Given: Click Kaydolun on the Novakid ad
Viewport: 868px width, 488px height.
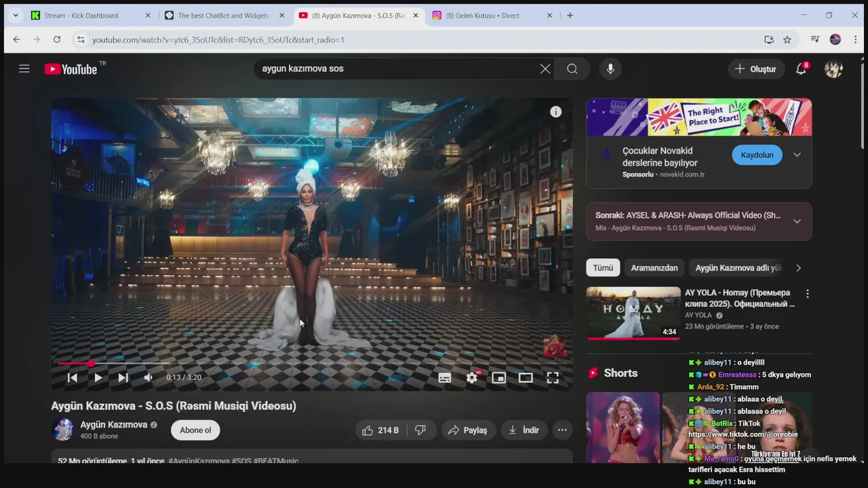Looking at the screenshot, I should pos(757,155).
